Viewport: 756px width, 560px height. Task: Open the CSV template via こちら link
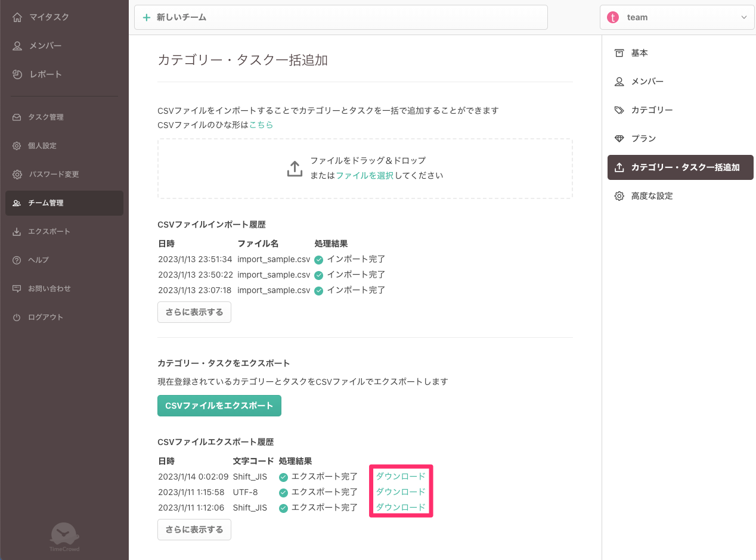click(x=261, y=125)
